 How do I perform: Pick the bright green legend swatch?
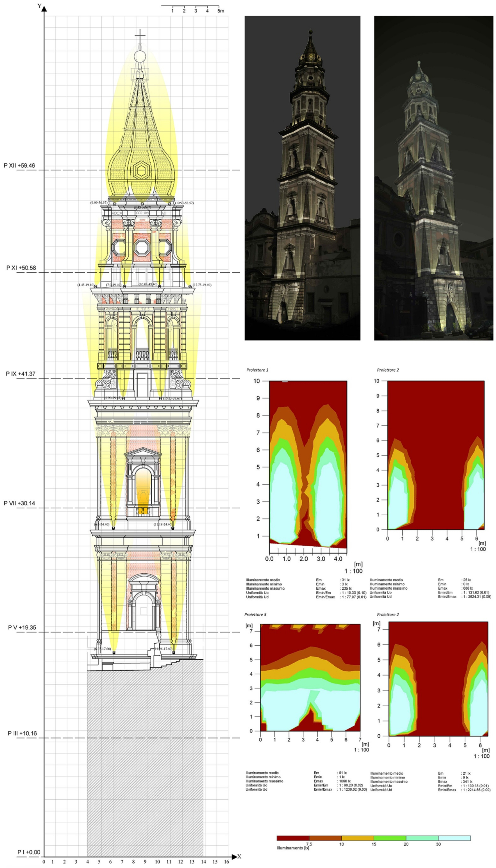pyautogui.click(x=390, y=838)
